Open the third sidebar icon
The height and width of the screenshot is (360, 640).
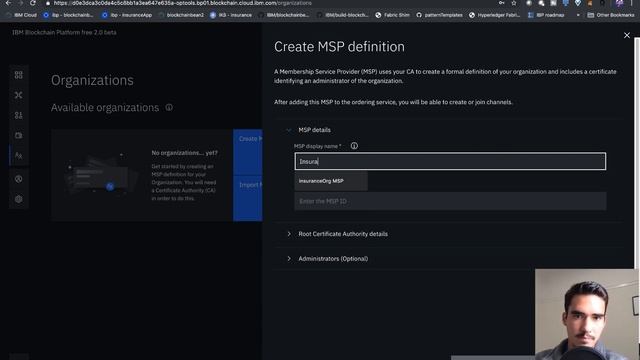[18, 116]
